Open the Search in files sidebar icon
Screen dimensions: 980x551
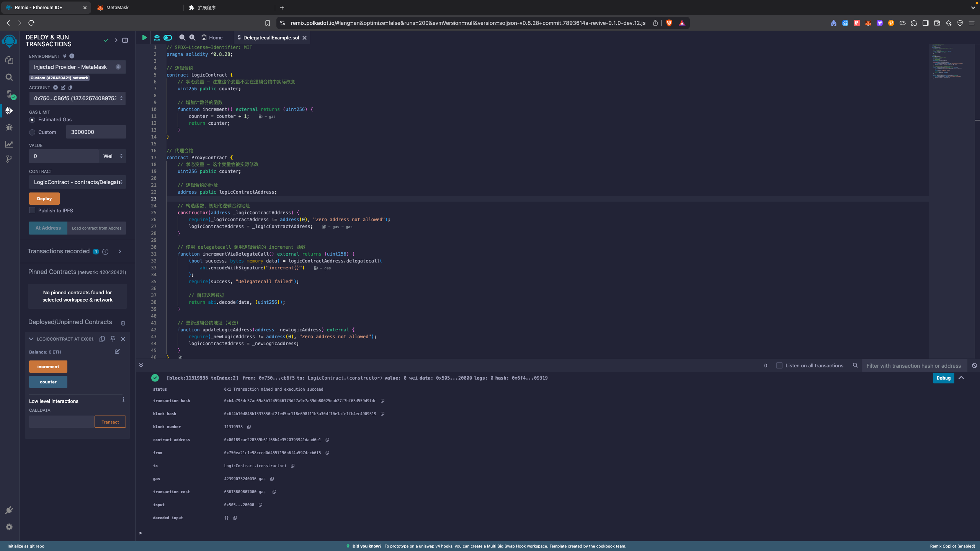(x=9, y=77)
